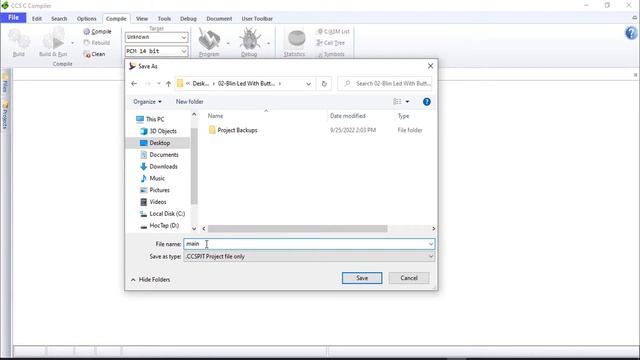The height and width of the screenshot is (360, 640).
Task: Open the Files side panel tab
Action: (x=5, y=84)
